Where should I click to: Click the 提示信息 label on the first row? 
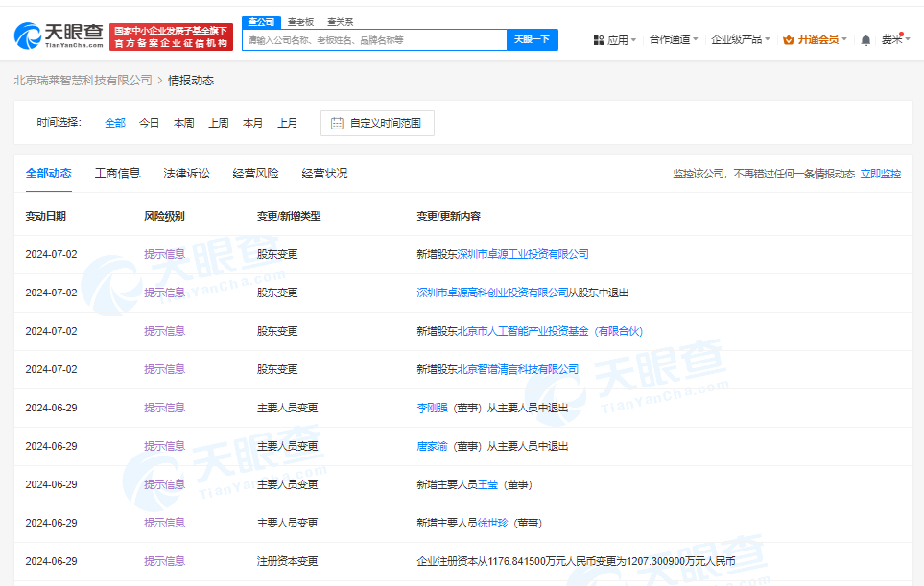pyautogui.click(x=165, y=254)
